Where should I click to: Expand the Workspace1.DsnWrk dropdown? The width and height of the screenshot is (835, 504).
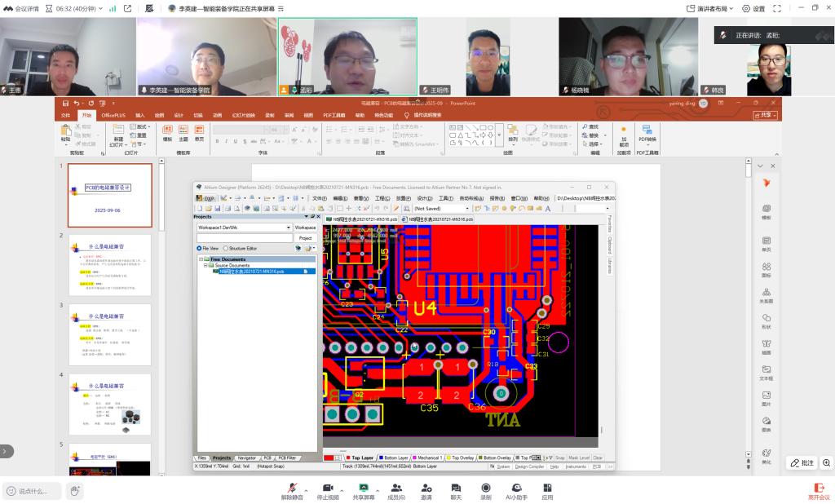click(x=288, y=228)
